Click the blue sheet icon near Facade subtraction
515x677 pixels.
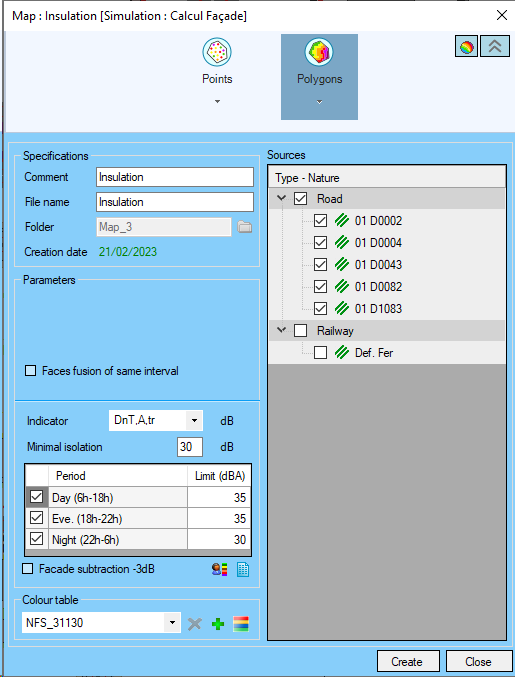[243, 570]
